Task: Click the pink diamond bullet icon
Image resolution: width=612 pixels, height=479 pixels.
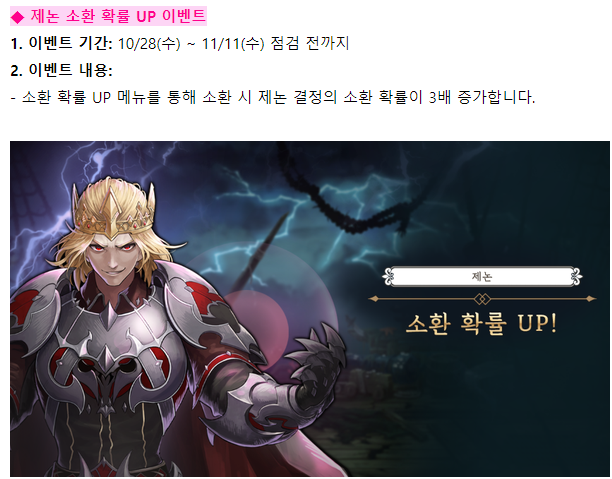Action: [x=18, y=17]
